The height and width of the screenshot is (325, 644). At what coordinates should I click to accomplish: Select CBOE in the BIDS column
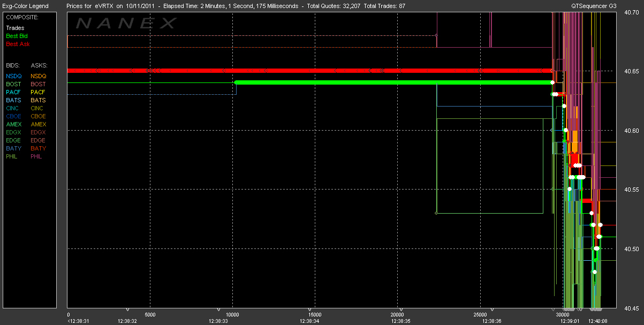point(14,116)
